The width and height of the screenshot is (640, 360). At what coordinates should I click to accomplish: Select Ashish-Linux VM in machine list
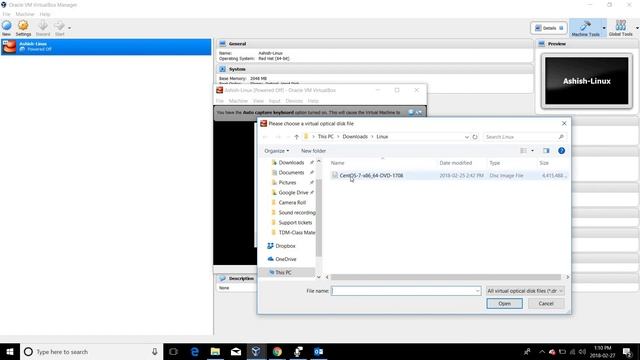coord(106,47)
